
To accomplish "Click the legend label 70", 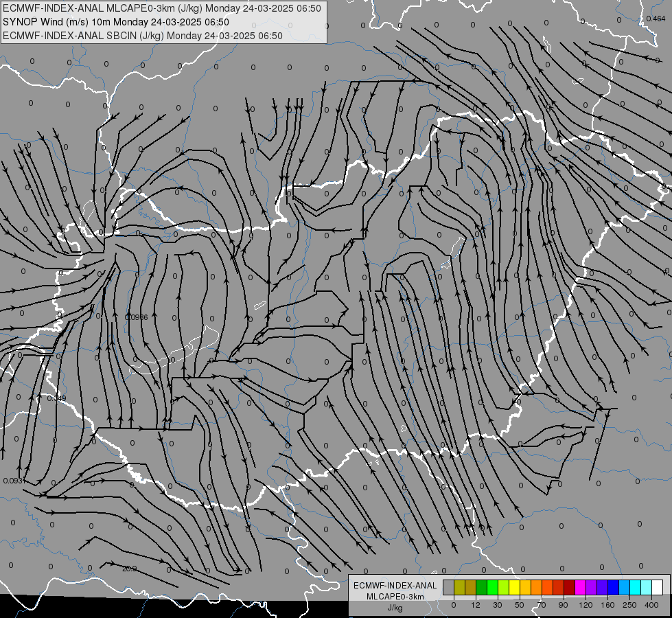I will tap(542, 605).
